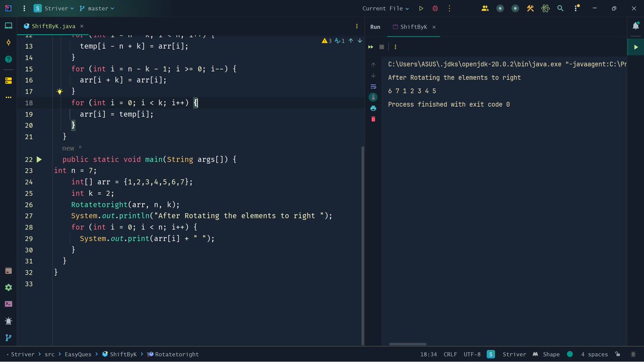Click the Run panel title label
Viewport: 644px width, 362px height.
pyautogui.click(x=375, y=27)
